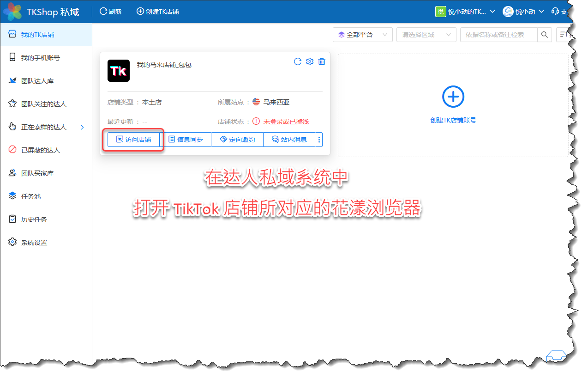The height and width of the screenshot is (378, 588).
Task: Click the 创建TK店铺账号 link
Action: click(453, 120)
